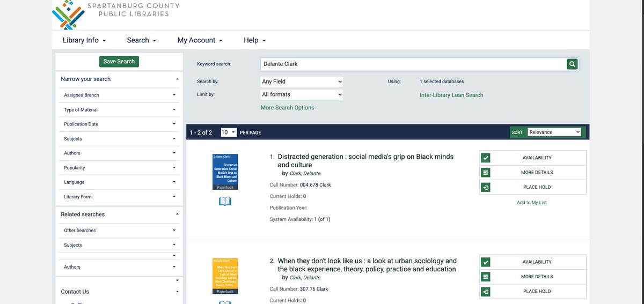Expand the Authors filter under Narrow your search
Viewport: 644px width, 304px height.
119,153
